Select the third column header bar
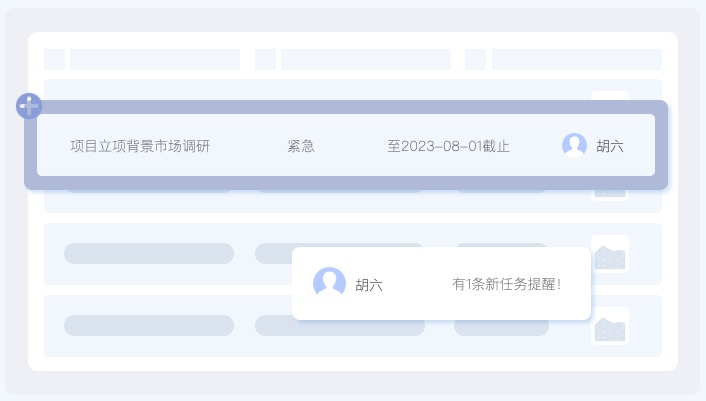706x401 pixels. tap(576, 59)
